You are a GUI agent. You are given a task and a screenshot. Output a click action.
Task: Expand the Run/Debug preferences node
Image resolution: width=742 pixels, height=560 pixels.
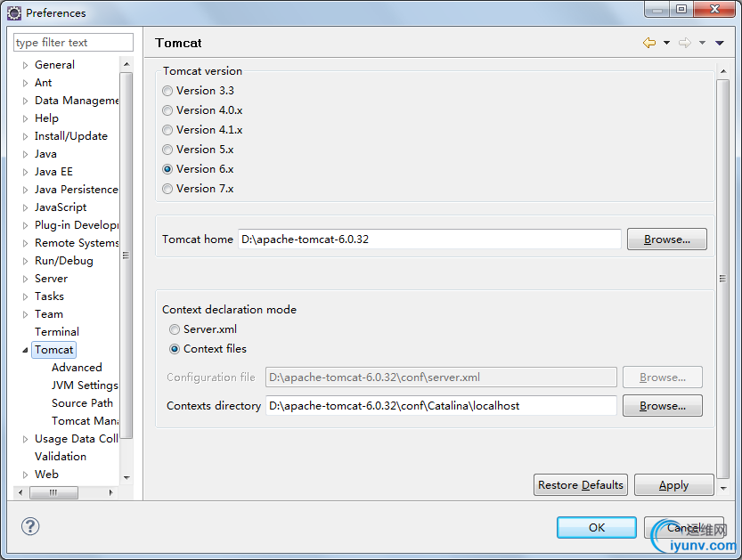click(x=26, y=261)
